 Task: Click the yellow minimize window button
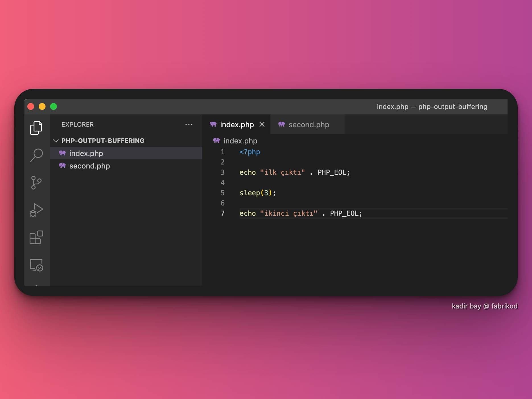42,106
